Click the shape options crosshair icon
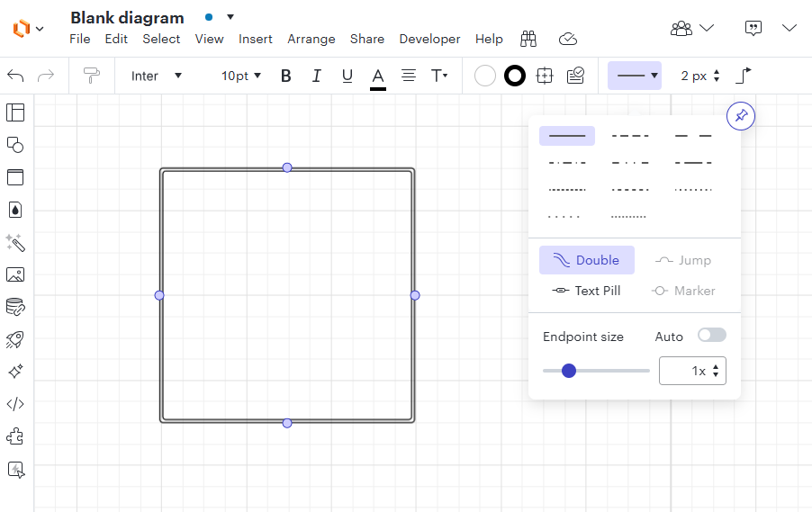The width and height of the screenshot is (812, 512). coord(545,76)
